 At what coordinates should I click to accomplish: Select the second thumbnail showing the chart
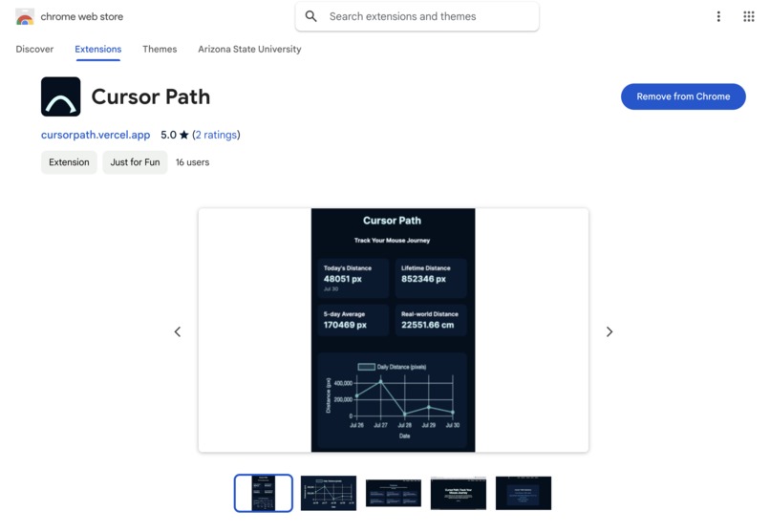(x=329, y=493)
